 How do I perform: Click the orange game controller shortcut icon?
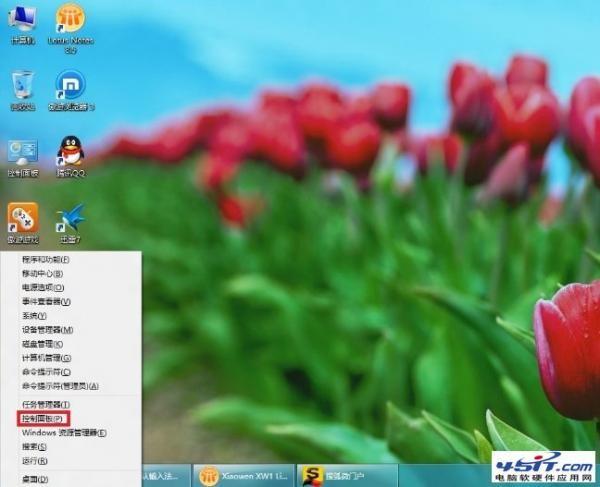22,218
